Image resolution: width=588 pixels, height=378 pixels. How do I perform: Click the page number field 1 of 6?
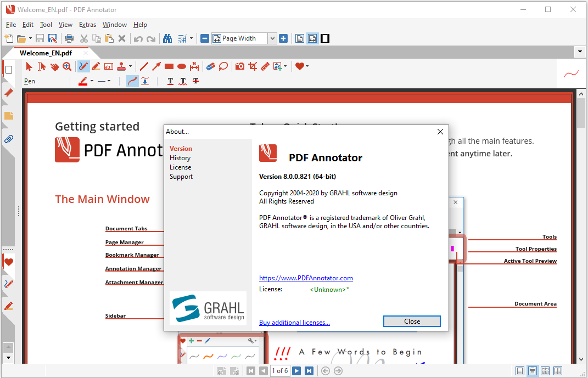(x=280, y=371)
